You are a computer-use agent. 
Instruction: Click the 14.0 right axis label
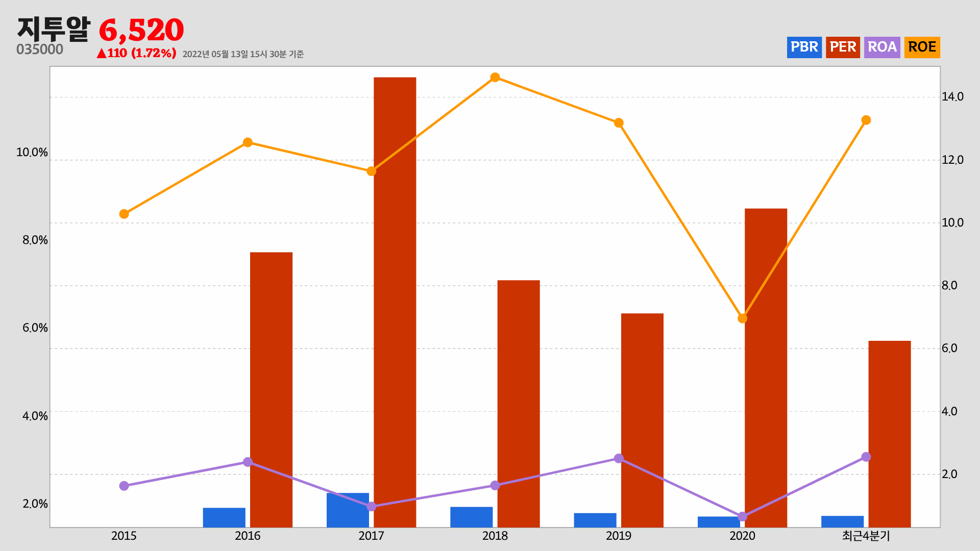pos(952,97)
